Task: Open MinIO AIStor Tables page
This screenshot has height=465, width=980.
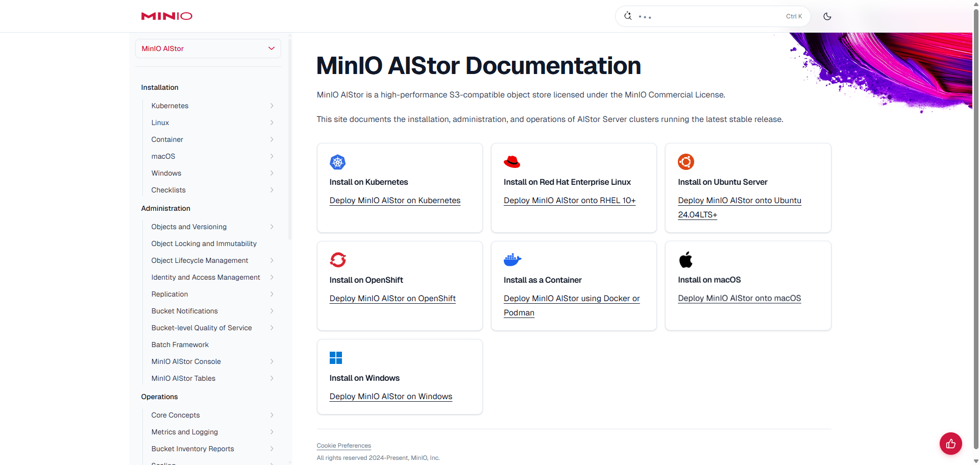Action: 183,378
